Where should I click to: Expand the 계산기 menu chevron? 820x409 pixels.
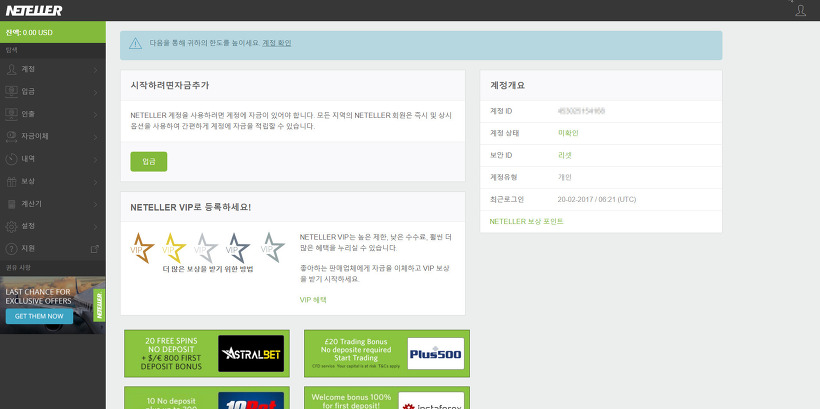click(95, 204)
